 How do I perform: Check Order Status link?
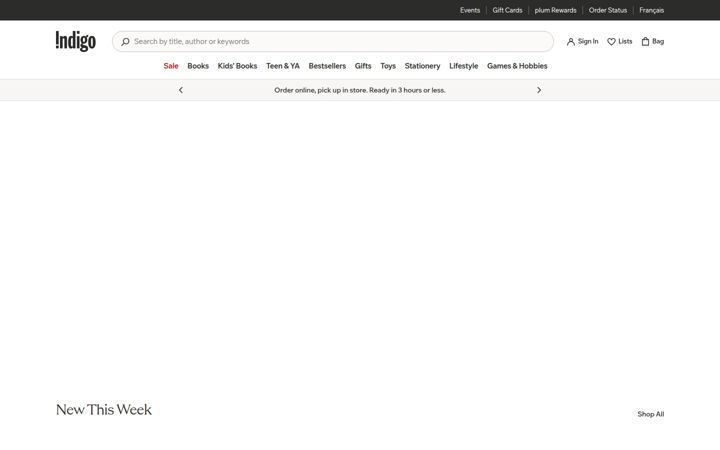point(608,10)
